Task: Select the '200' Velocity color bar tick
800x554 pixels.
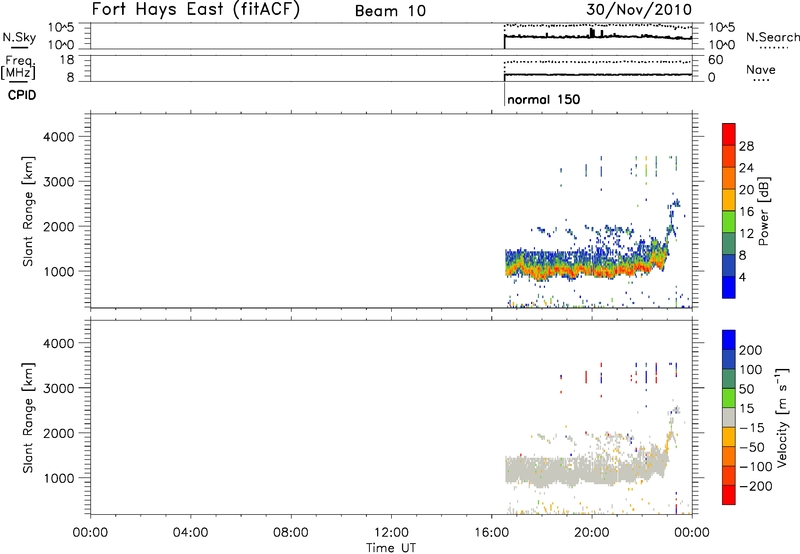Action: click(x=751, y=350)
